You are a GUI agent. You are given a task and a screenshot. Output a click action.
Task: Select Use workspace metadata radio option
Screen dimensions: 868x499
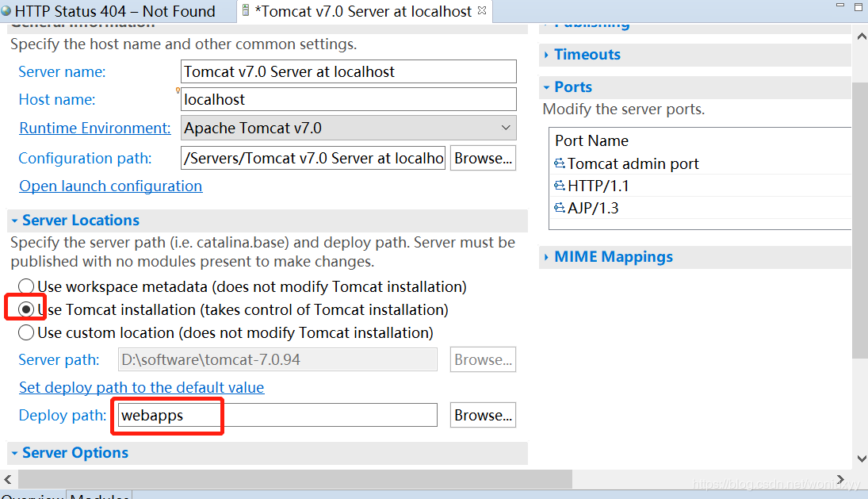tap(26, 286)
